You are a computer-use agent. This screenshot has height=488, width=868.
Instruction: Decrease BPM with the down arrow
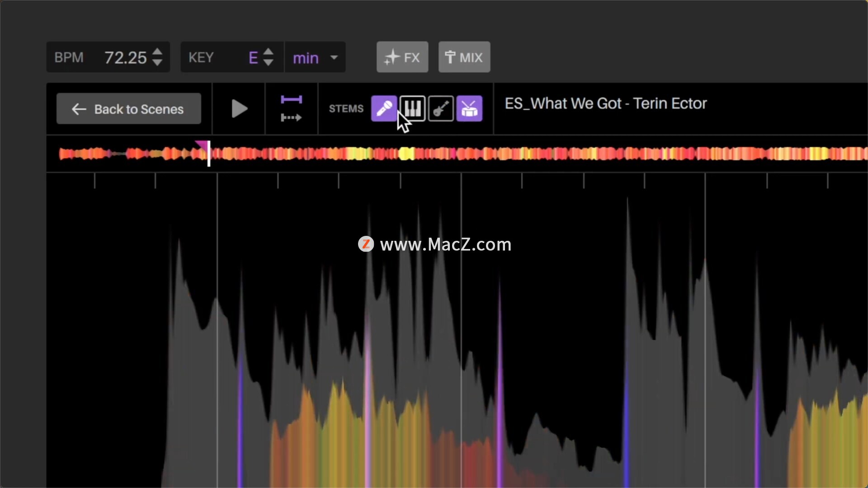coord(157,63)
